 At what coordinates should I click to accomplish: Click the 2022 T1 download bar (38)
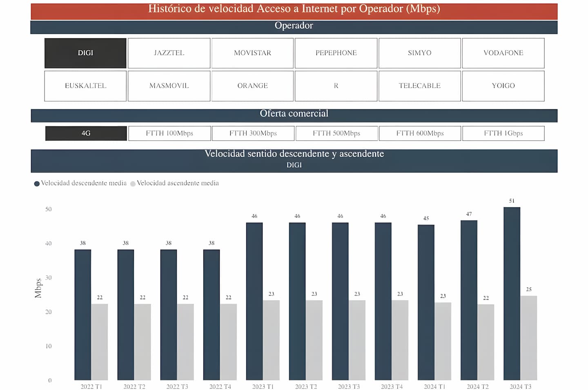point(83,315)
